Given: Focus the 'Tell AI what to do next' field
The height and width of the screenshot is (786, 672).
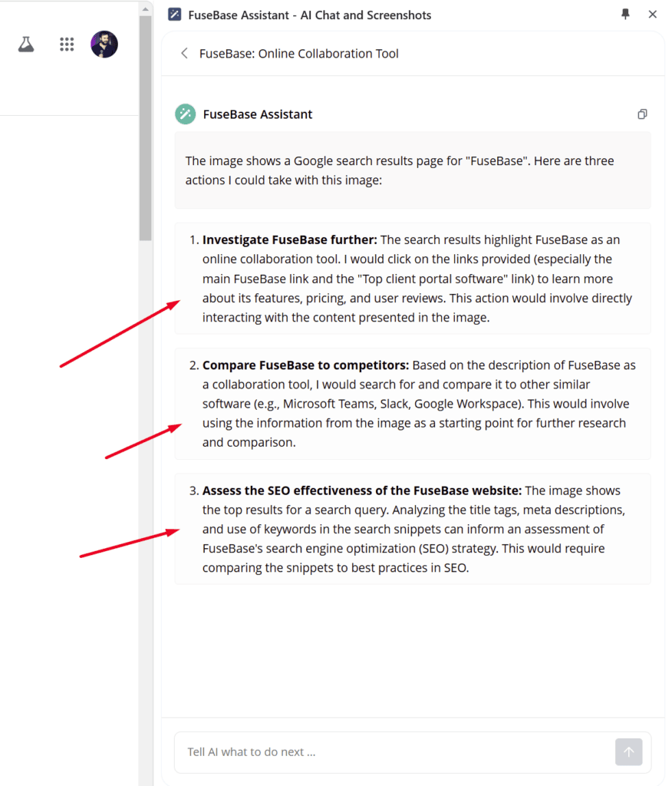Looking at the screenshot, I should tap(394, 751).
